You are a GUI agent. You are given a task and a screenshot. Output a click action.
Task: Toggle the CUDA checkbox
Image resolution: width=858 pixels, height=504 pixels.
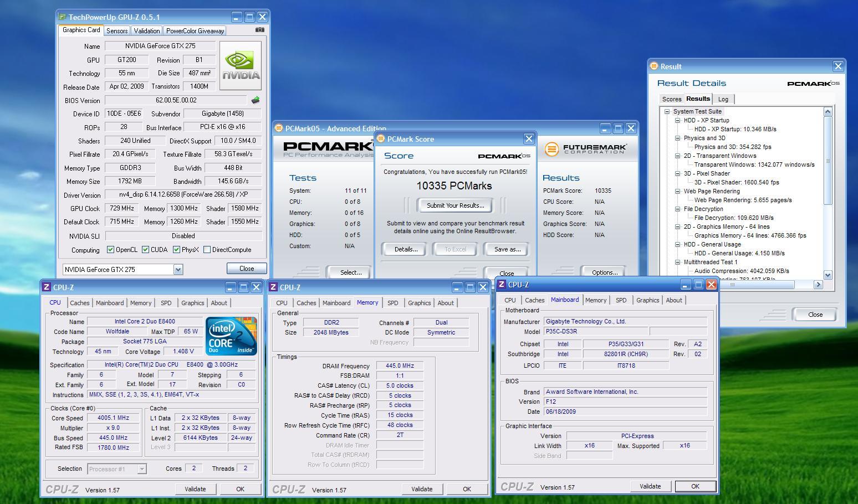coord(145,250)
